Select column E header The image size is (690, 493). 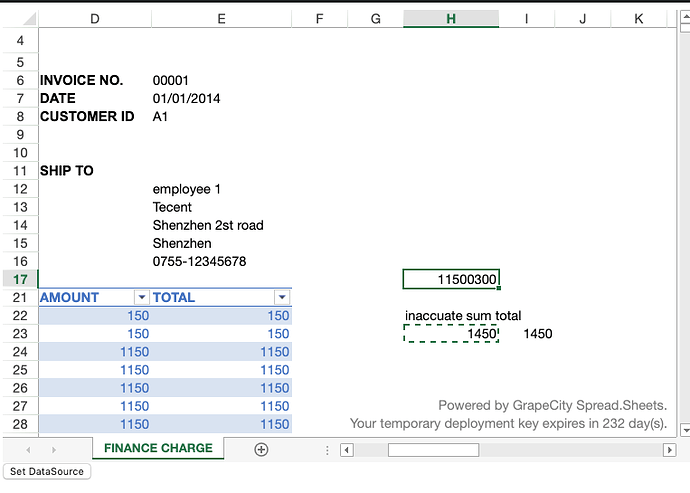[220, 18]
